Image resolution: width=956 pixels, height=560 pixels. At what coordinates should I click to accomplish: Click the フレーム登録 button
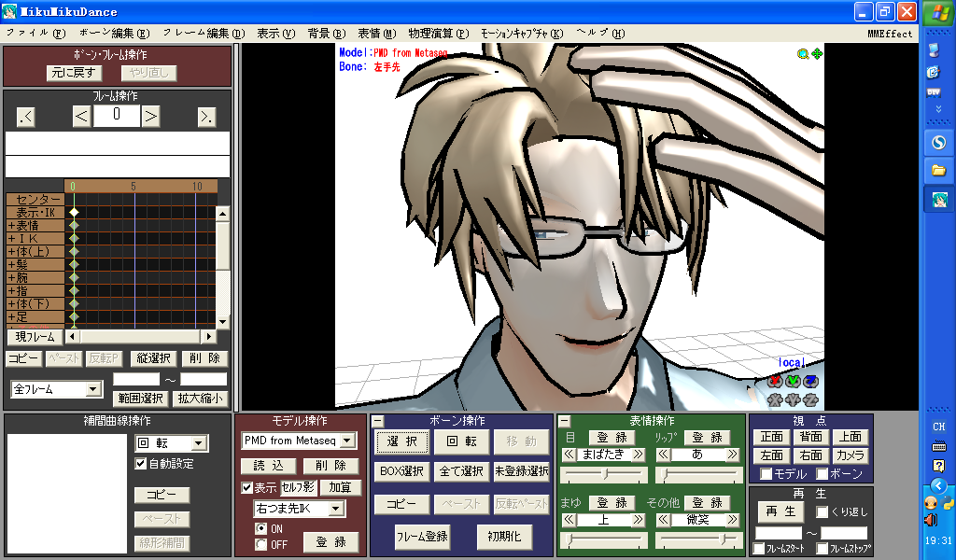pyautogui.click(x=422, y=537)
